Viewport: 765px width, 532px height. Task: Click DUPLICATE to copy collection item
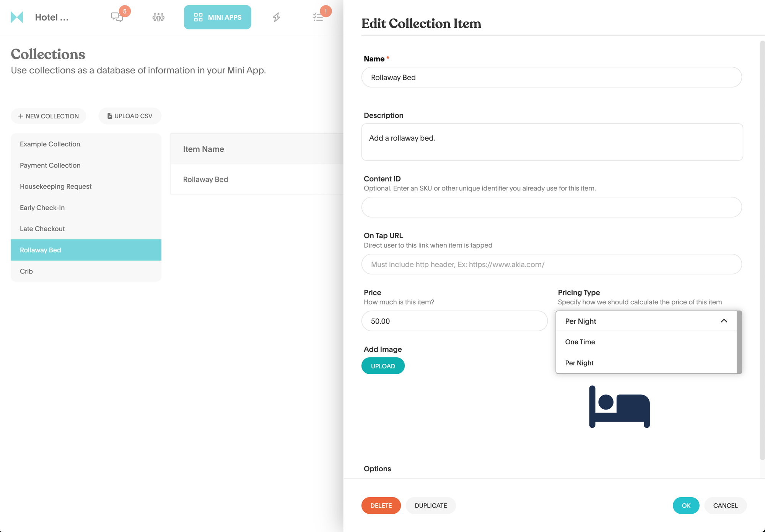[431, 505]
